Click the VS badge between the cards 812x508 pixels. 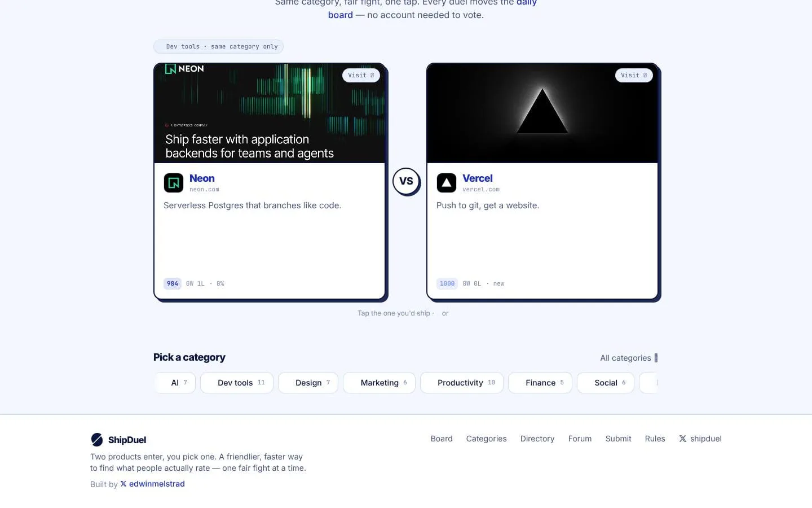point(406,181)
